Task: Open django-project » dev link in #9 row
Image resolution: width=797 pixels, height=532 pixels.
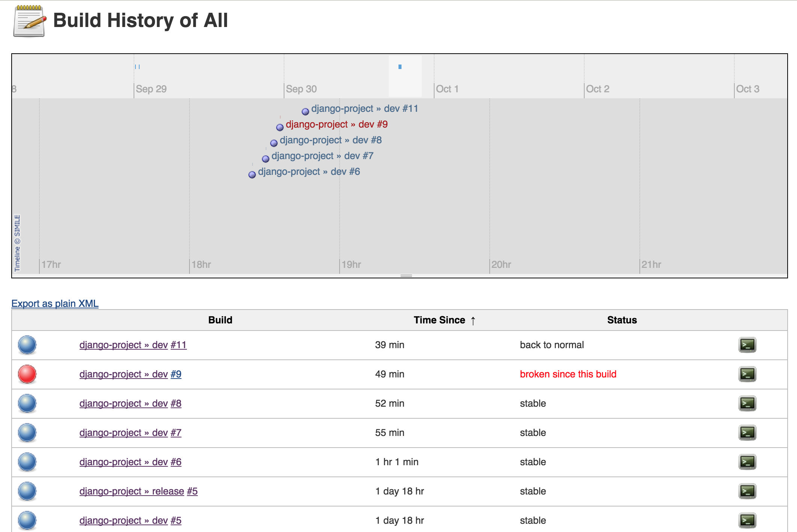Action: pyautogui.click(x=123, y=374)
